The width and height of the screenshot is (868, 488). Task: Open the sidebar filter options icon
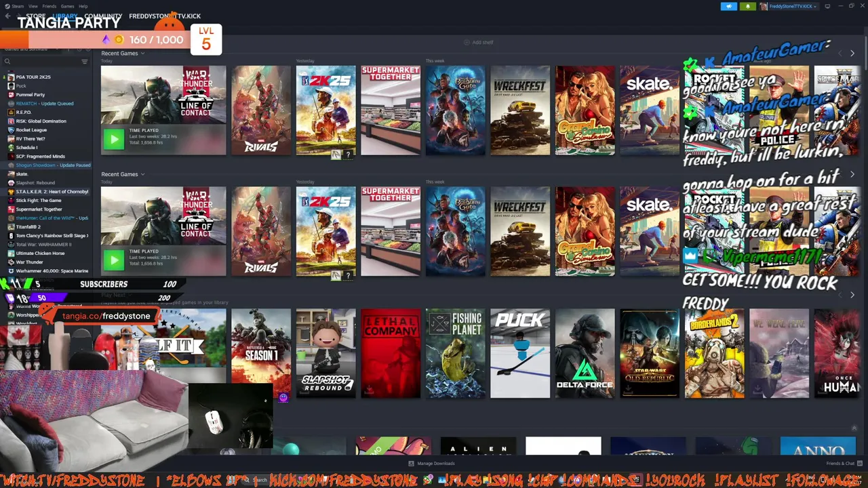[x=85, y=62]
